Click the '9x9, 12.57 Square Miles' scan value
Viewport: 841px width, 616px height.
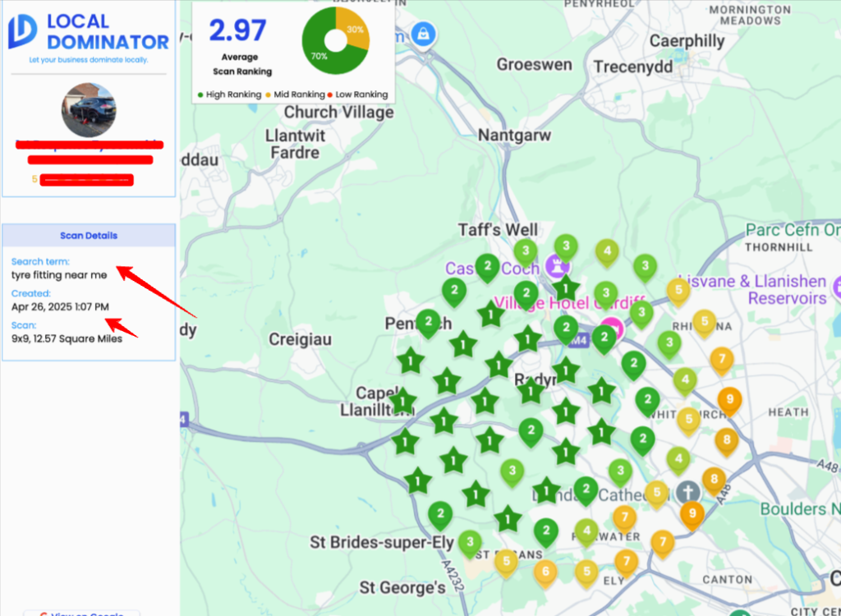(x=67, y=339)
